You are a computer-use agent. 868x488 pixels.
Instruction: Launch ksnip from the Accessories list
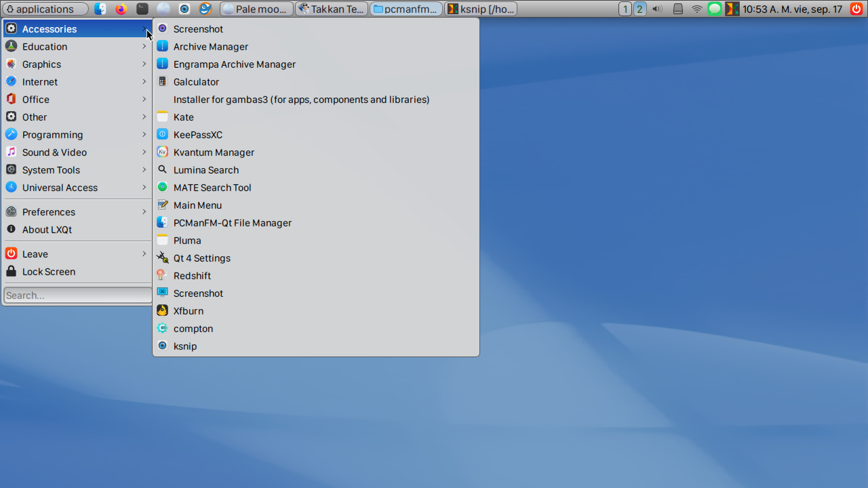pos(316,346)
